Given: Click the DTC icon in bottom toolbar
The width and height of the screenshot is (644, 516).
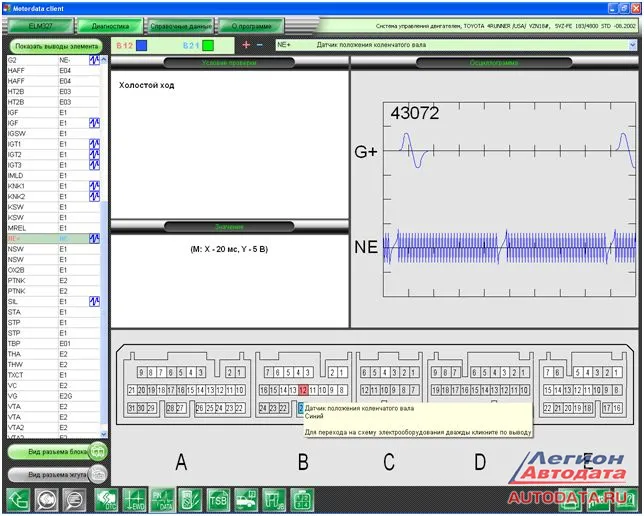Looking at the screenshot, I should [106, 498].
